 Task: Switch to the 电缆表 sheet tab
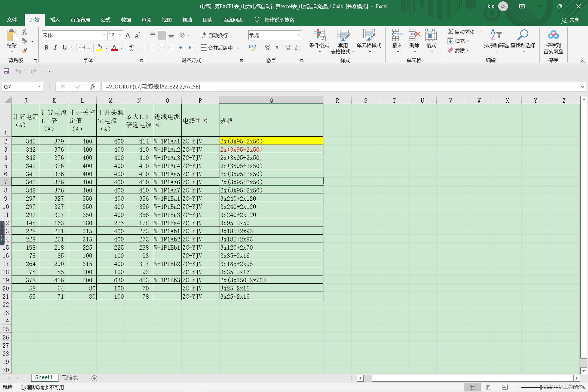[x=69, y=377]
